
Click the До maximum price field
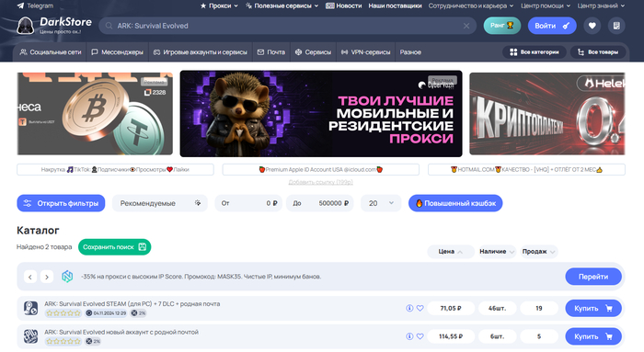coord(320,203)
